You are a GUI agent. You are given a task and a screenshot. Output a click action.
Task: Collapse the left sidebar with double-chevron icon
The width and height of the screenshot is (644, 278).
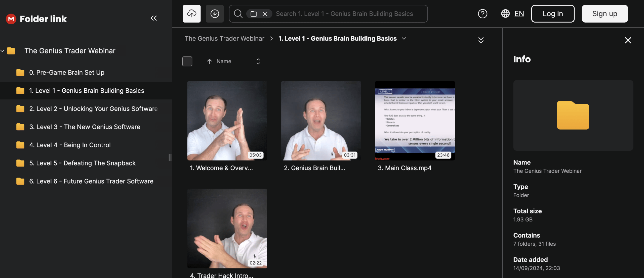click(154, 18)
